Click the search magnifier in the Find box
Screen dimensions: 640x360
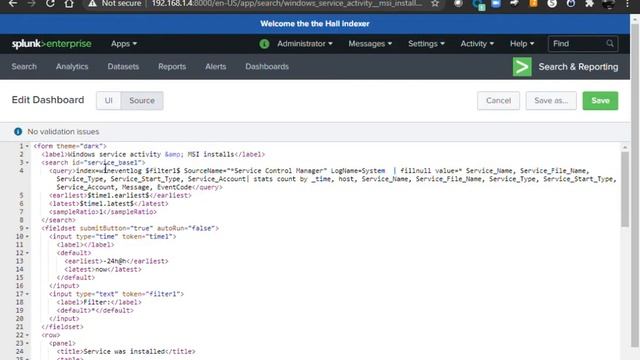(x=610, y=43)
